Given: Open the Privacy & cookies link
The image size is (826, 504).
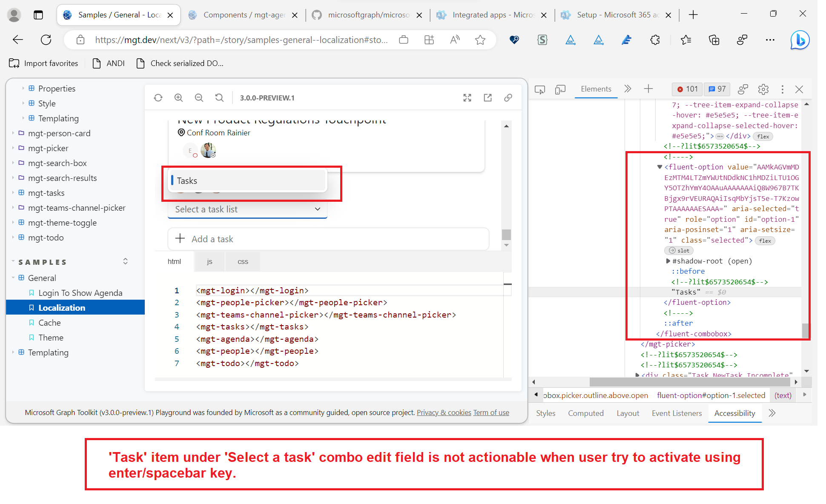Looking at the screenshot, I should 444,412.
